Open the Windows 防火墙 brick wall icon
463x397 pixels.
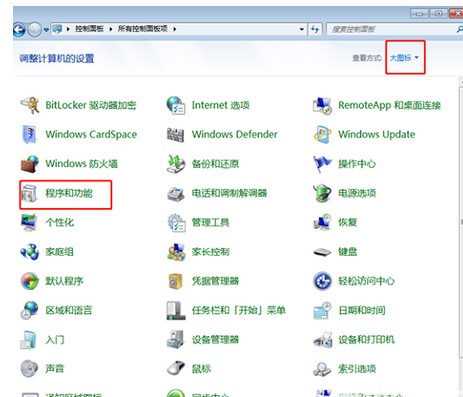pyautogui.click(x=30, y=164)
